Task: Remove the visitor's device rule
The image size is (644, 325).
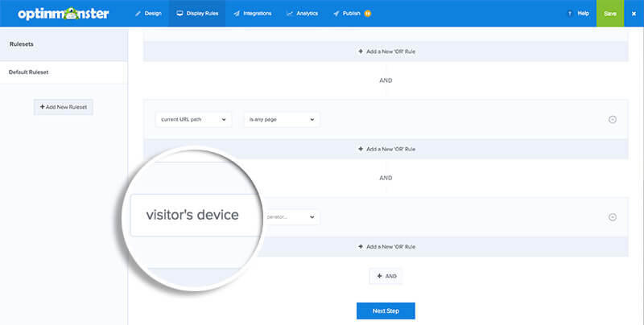Action: coord(613,217)
